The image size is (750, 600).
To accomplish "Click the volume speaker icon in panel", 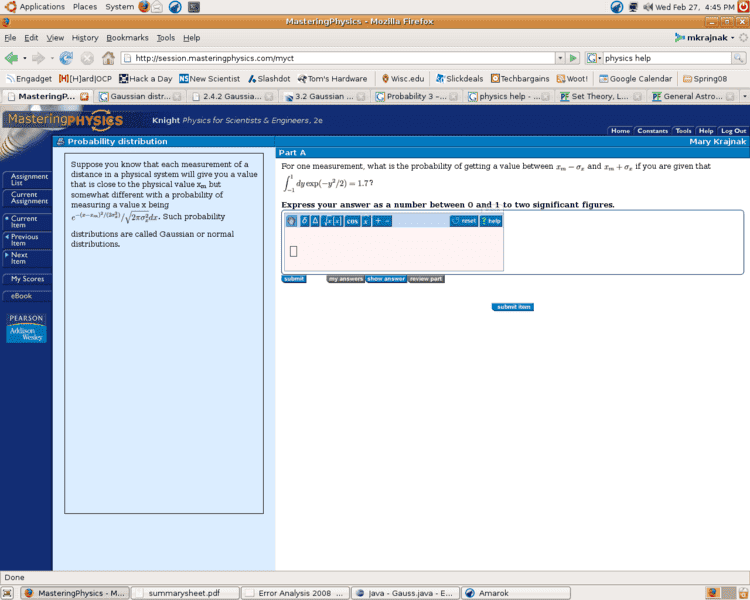I will click(x=648, y=7).
